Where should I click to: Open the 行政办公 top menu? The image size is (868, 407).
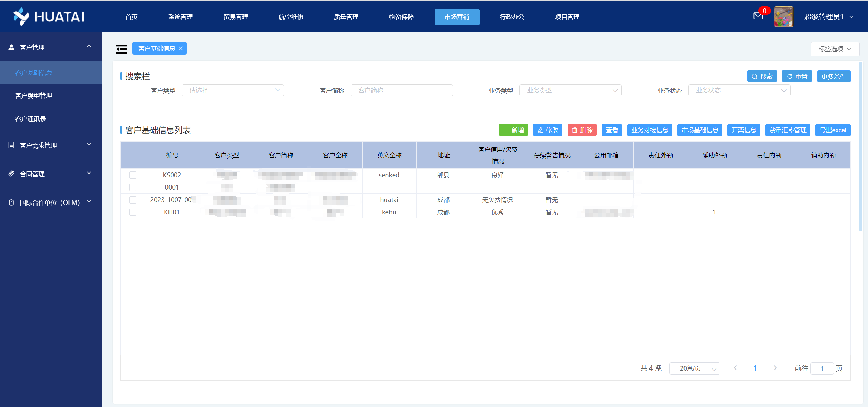(512, 17)
